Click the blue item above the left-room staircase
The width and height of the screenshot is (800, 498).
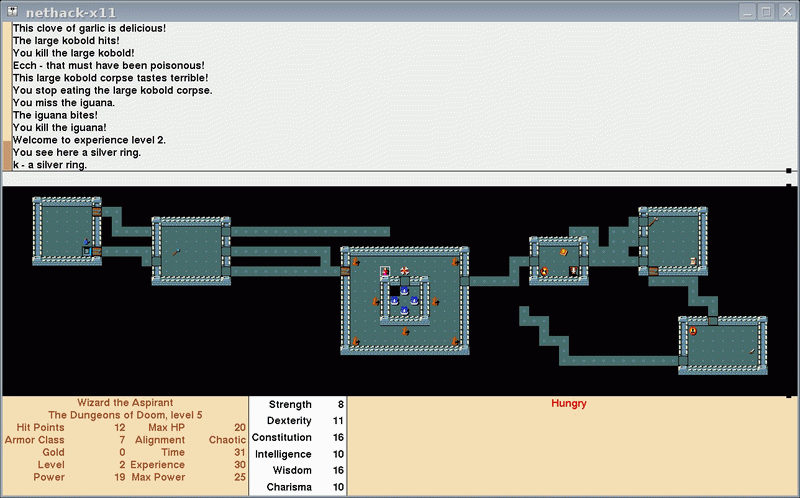click(x=87, y=241)
